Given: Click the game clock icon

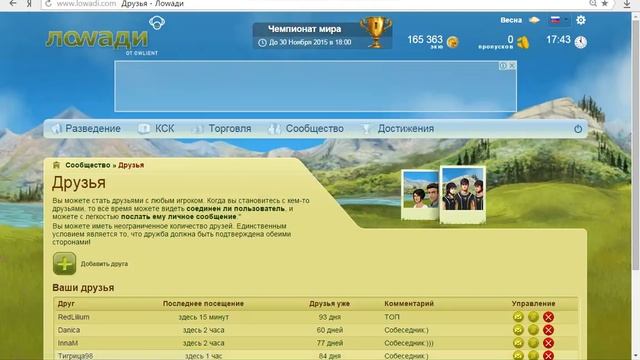Looking at the screenshot, I should pyautogui.click(x=580, y=42).
